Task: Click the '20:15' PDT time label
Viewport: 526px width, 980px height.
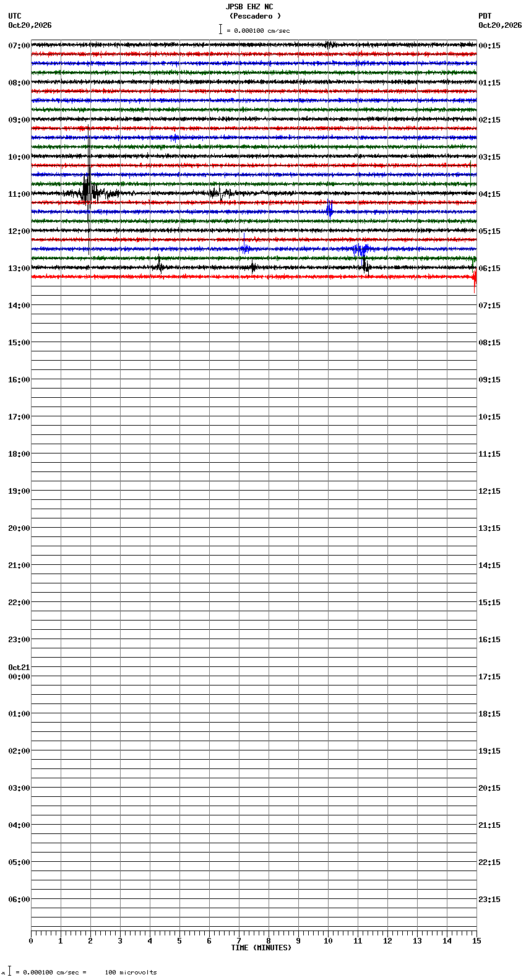Action: tap(489, 788)
